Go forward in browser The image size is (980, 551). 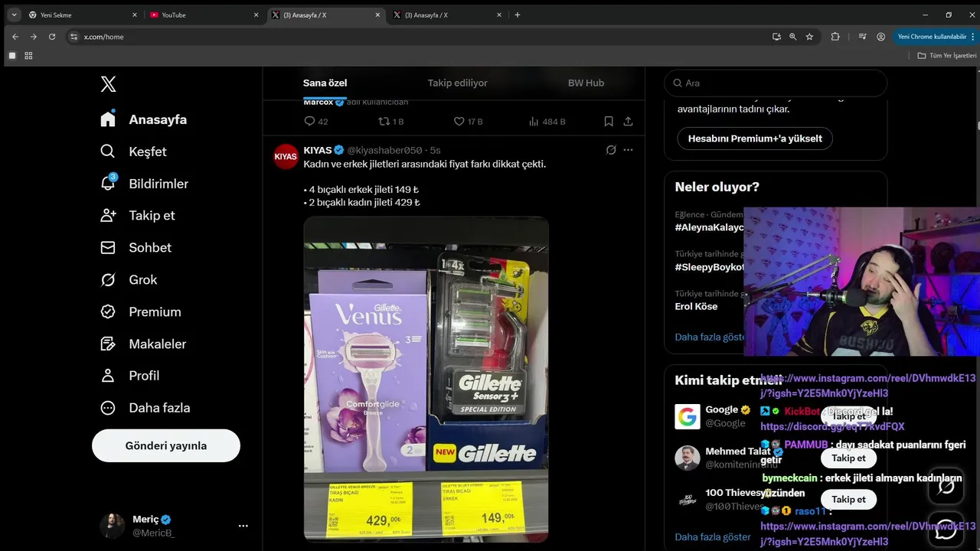34,36
